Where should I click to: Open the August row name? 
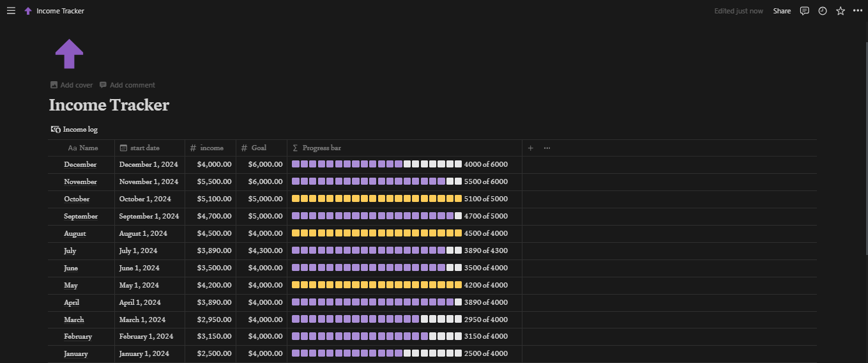point(75,234)
